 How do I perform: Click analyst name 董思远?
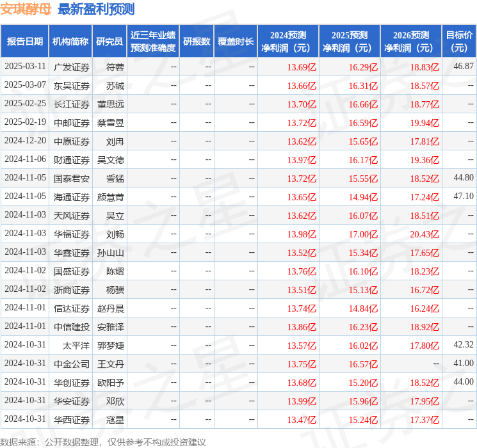click(111, 104)
